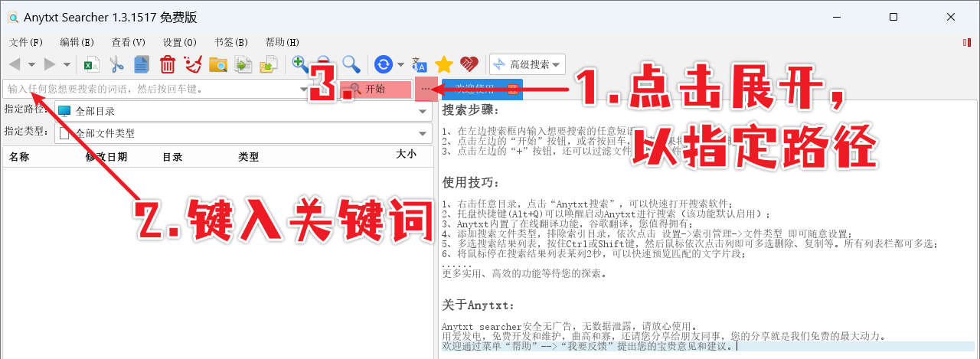Click the 指定类型: label
This screenshot has height=359, width=980.
[27, 131]
